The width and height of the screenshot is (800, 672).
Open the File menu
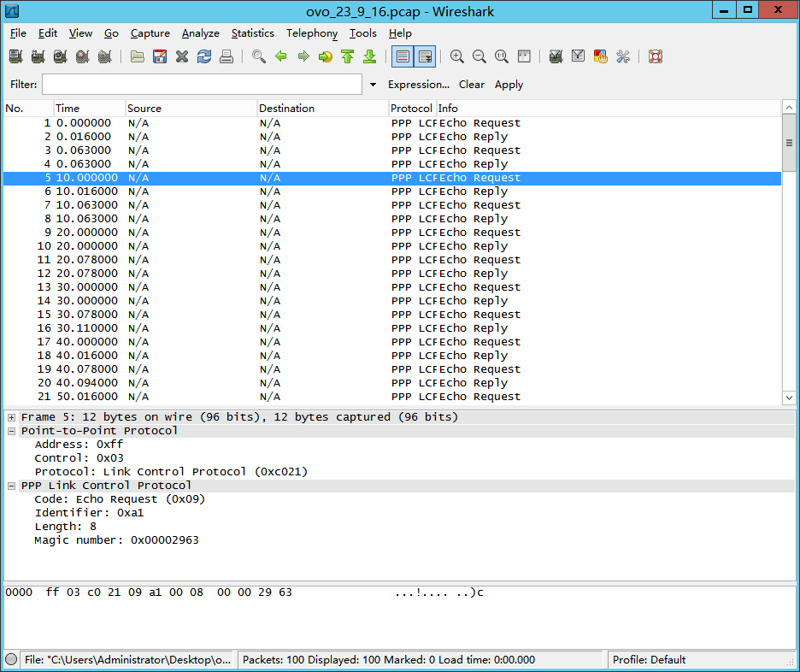click(x=18, y=33)
